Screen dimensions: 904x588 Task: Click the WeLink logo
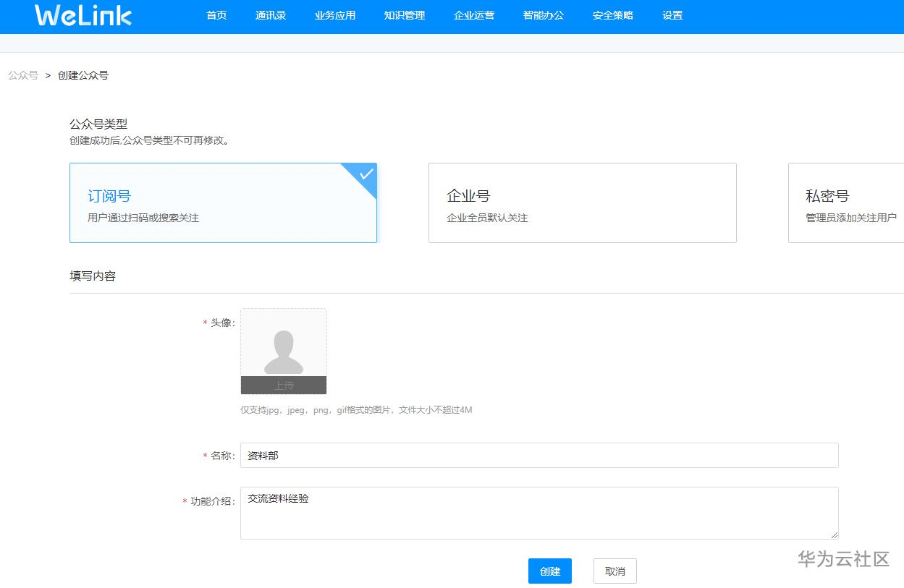tap(83, 15)
